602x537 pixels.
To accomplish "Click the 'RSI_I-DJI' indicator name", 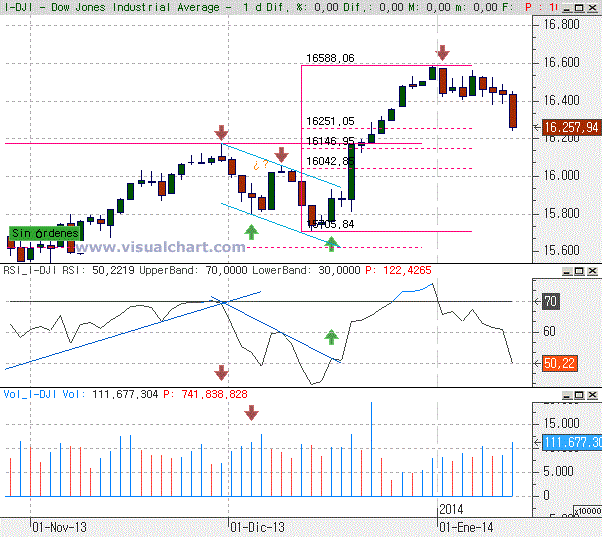I will (x=31, y=271).
